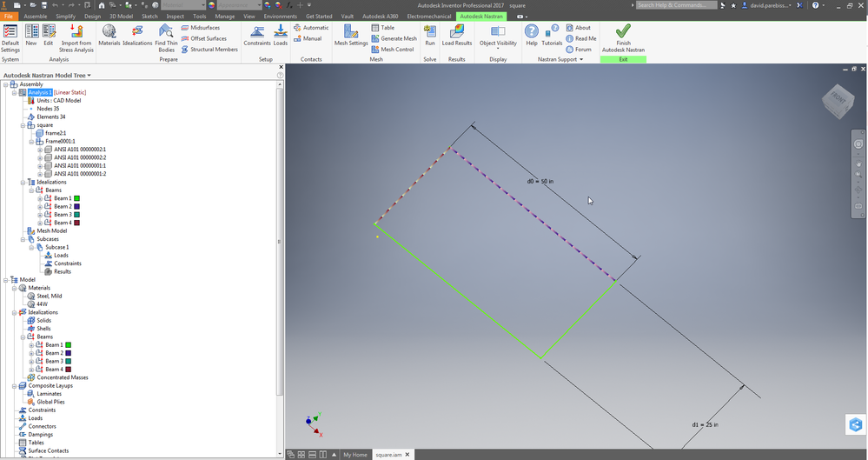This screenshot has width=868, height=460.
Task: Select Results under Subcase 1
Action: 62,271
